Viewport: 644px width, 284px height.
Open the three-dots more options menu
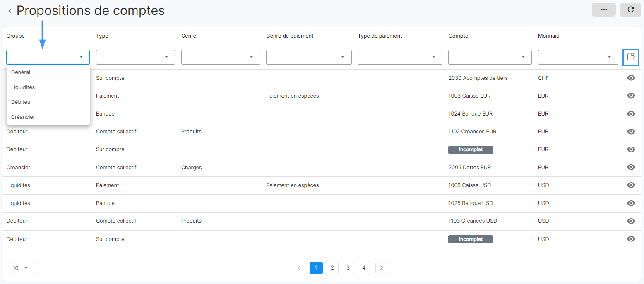[604, 10]
